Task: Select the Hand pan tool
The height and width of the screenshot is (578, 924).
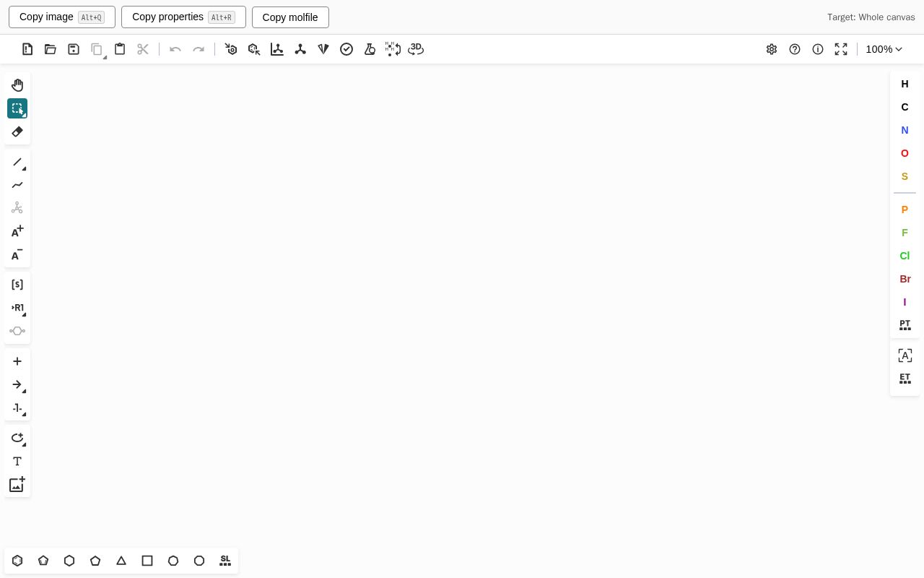Action: point(17,85)
